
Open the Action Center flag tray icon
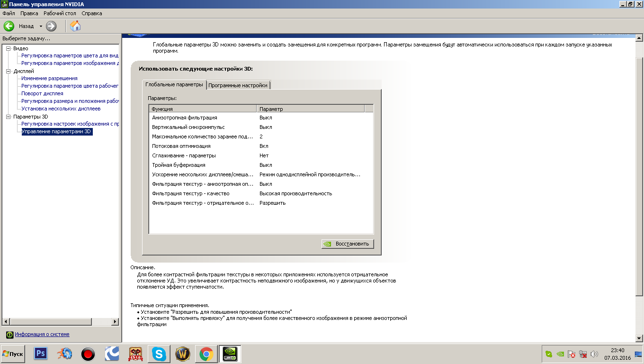pos(572,354)
